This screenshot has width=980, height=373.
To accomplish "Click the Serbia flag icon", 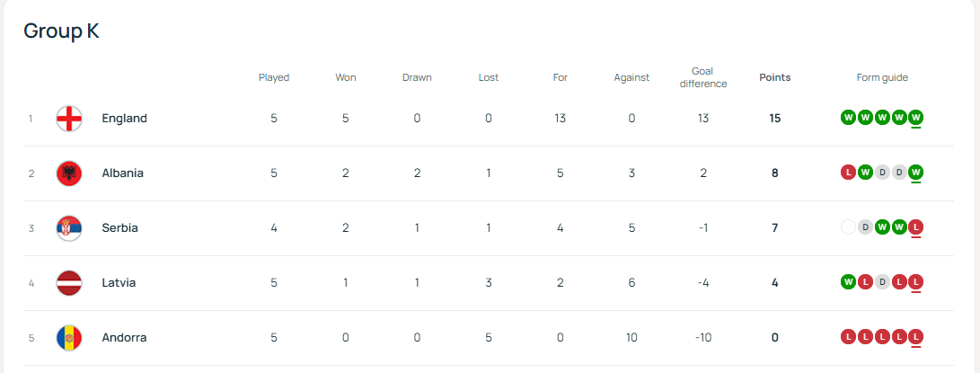I will tap(69, 228).
